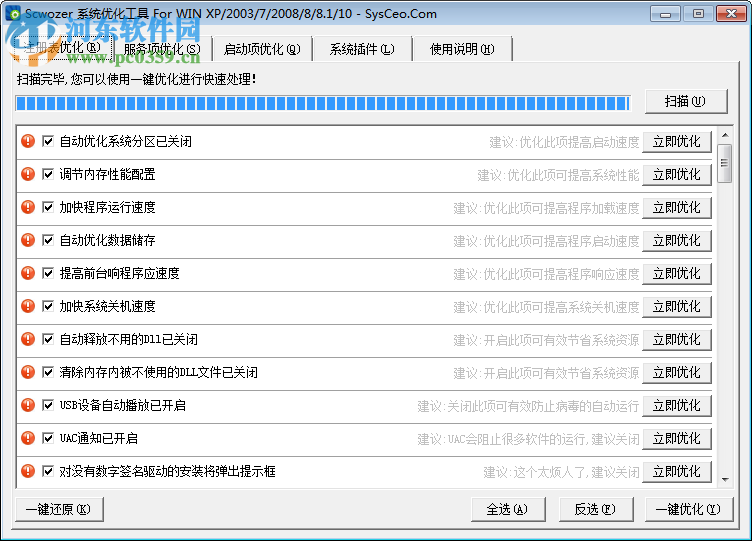This screenshot has height=541, width=752.
Task: Click text 建议:关闭此项可有效防止病毒的自动运行
Action: click(x=528, y=406)
